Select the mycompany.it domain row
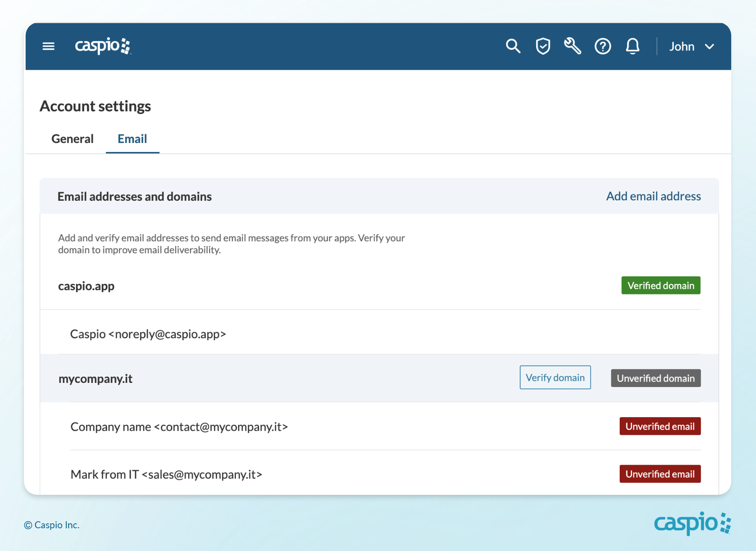This screenshot has width=756, height=551. click(x=95, y=379)
